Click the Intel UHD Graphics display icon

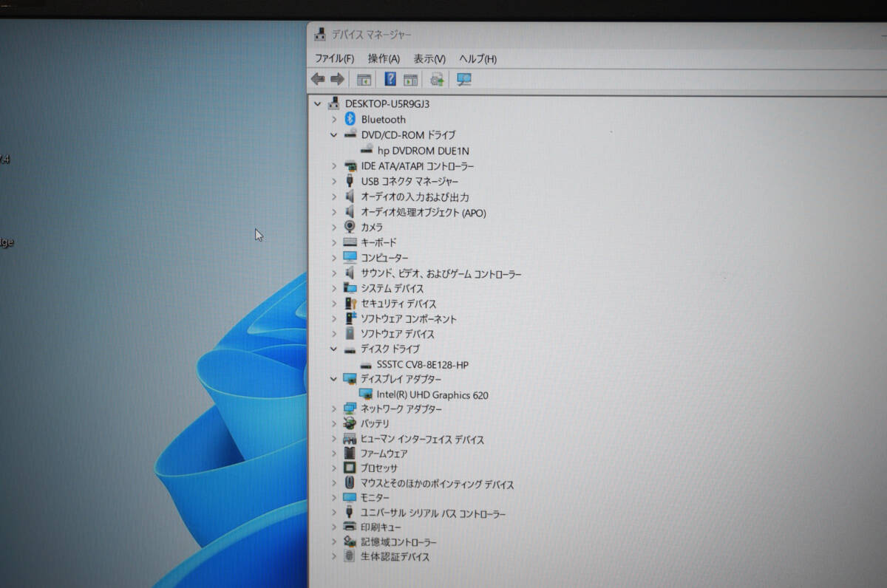pos(366,394)
